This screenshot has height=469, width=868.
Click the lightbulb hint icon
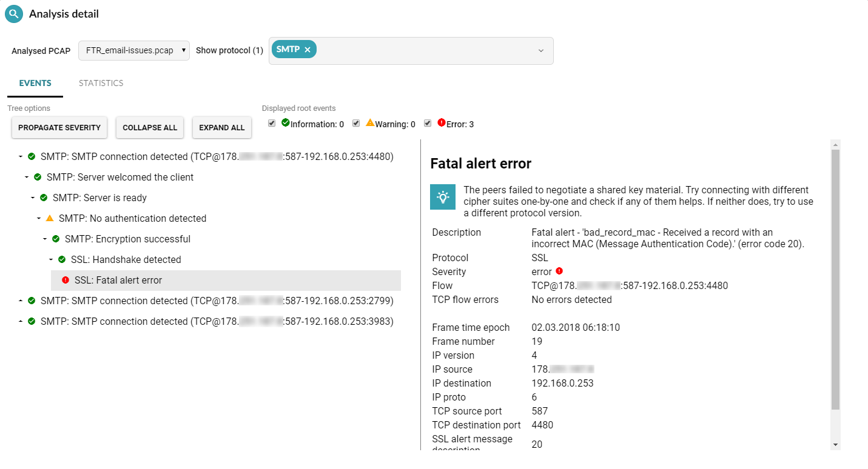pos(443,197)
